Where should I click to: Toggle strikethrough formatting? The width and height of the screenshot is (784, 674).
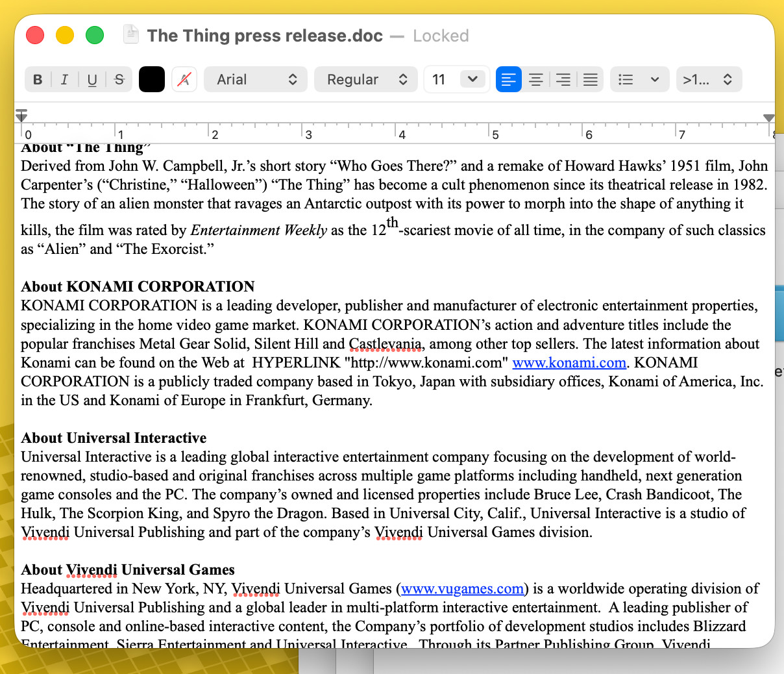[119, 79]
